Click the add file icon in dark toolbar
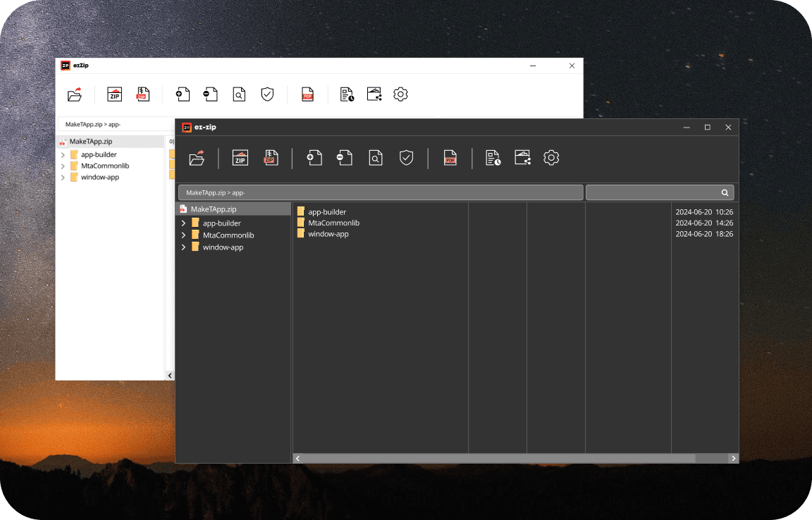The width and height of the screenshot is (812, 520). 314,157
